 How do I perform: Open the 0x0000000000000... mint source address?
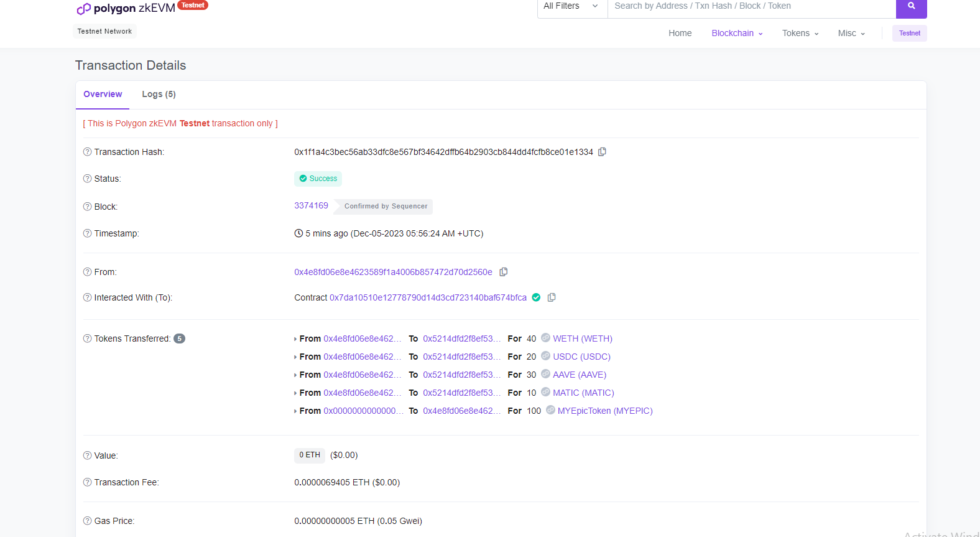pos(363,411)
